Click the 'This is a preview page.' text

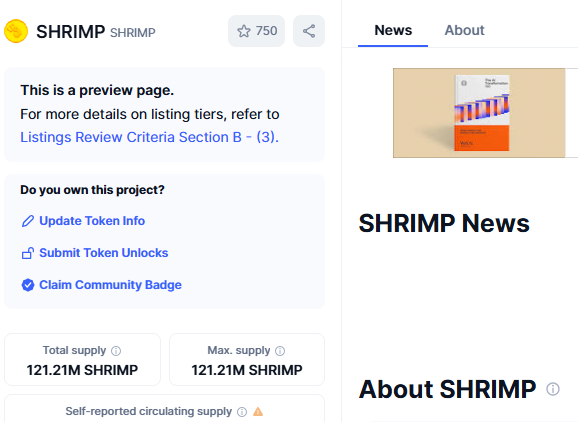[x=97, y=90]
